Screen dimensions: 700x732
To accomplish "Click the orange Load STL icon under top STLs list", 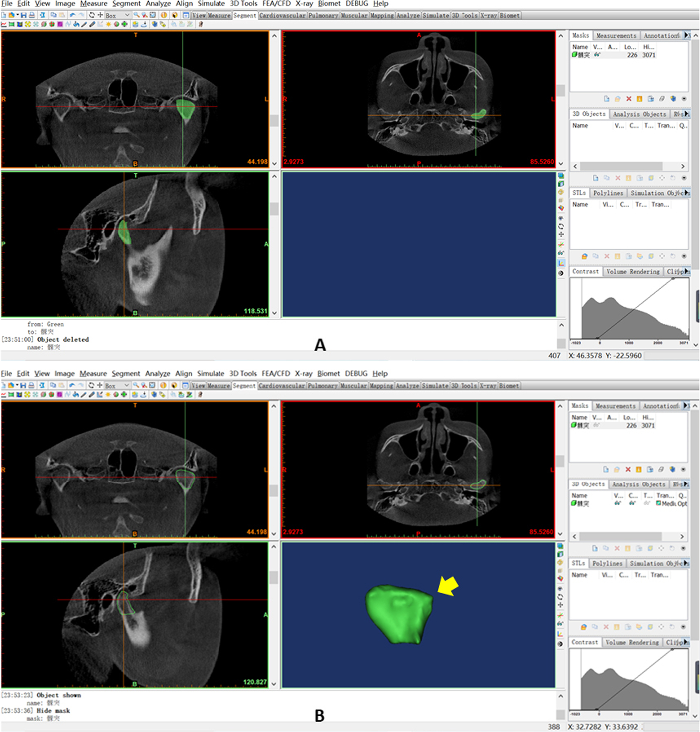I will [x=585, y=256].
